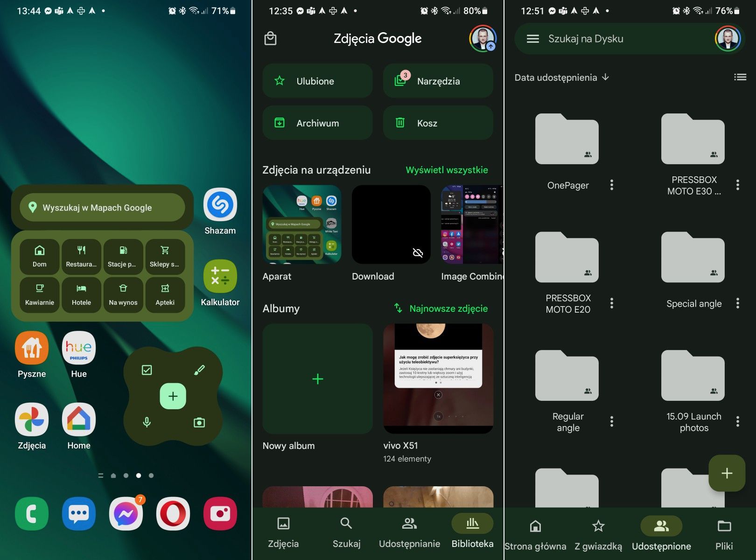Image resolution: width=756 pixels, height=560 pixels.
Task: Open more options for PRESSBOX MOTO E30
Action: point(737,185)
